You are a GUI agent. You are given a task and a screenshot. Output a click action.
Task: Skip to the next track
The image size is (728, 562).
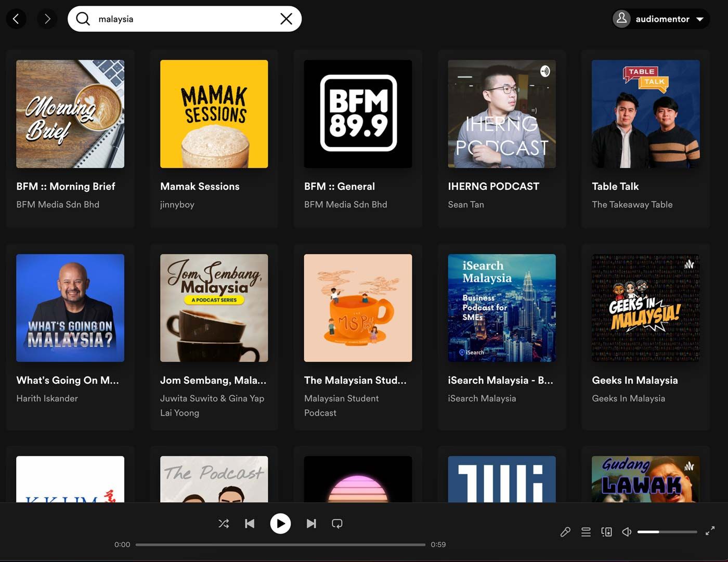point(311,524)
